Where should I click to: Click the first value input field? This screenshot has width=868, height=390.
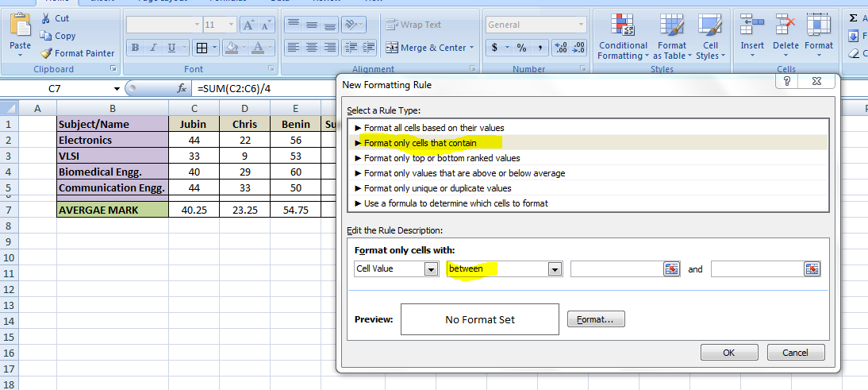click(x=617, y=268)
